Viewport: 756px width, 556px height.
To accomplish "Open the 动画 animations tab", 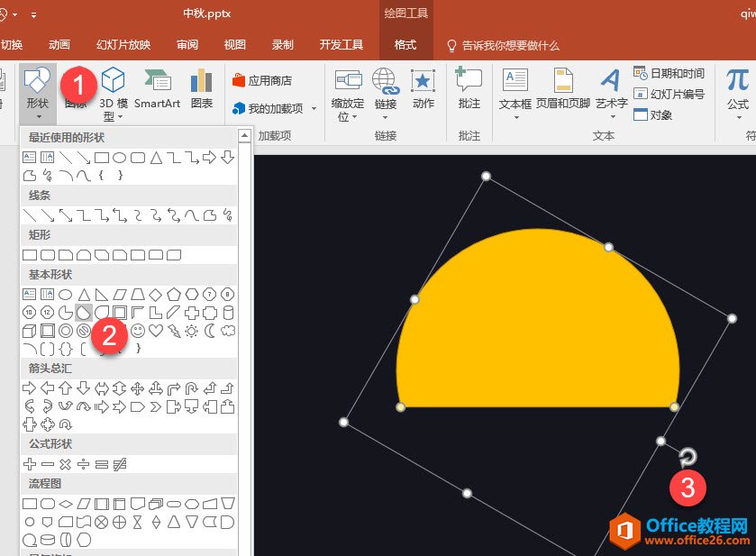I will (59, 45).
